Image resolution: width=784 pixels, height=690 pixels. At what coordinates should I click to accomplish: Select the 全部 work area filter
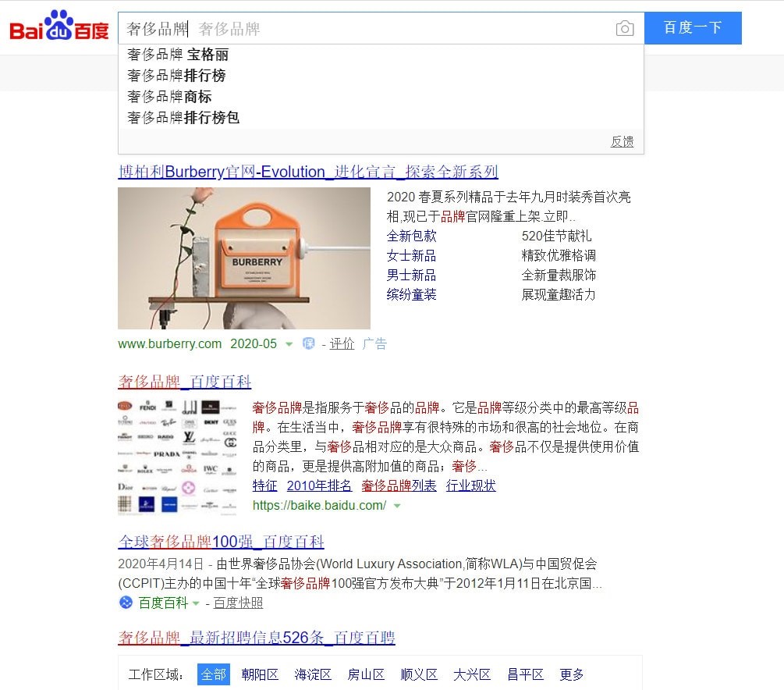coord(214,674)
